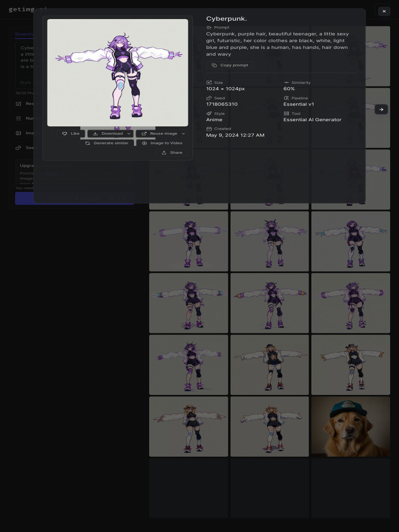
Task: Open the large cyberpunk girl preview image
Action: pyautogui.click(x=117, y=73)
